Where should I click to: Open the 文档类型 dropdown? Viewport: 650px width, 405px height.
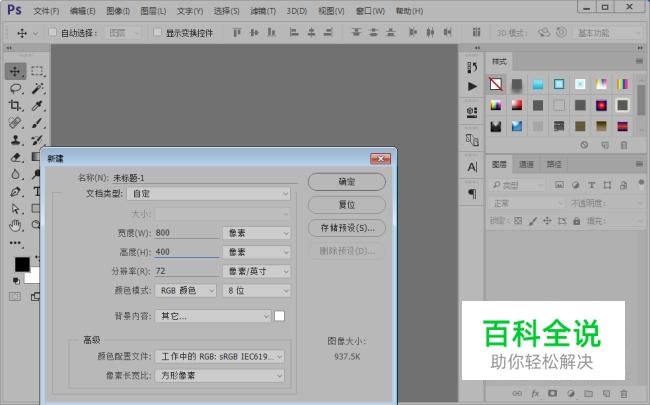[x=209, y=194]
